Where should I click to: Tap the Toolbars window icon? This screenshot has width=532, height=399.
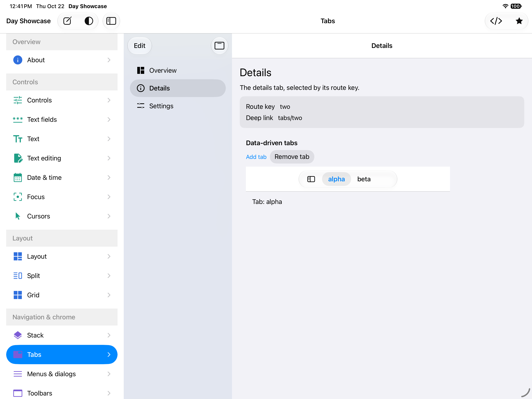[x=18, y=393]
